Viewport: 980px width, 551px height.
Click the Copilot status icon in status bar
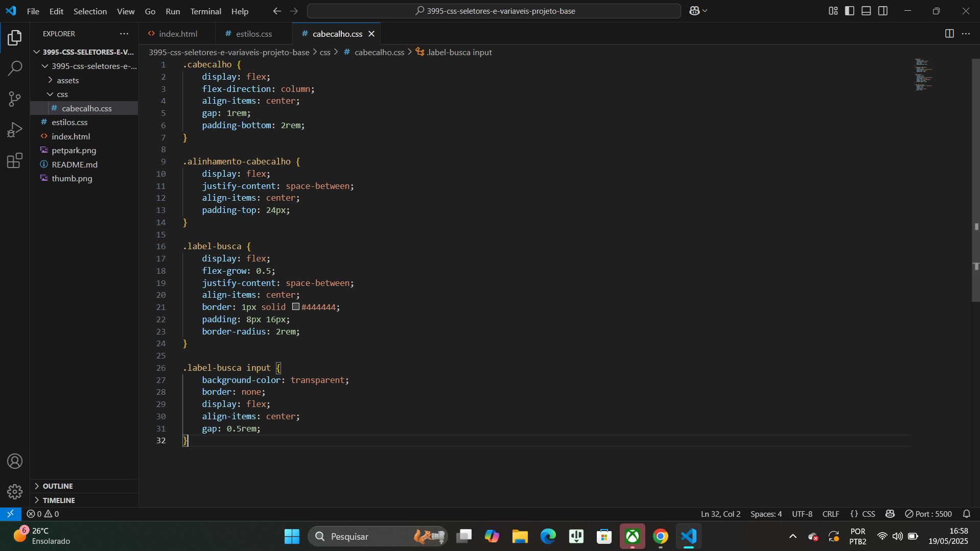tap(890, 514)
